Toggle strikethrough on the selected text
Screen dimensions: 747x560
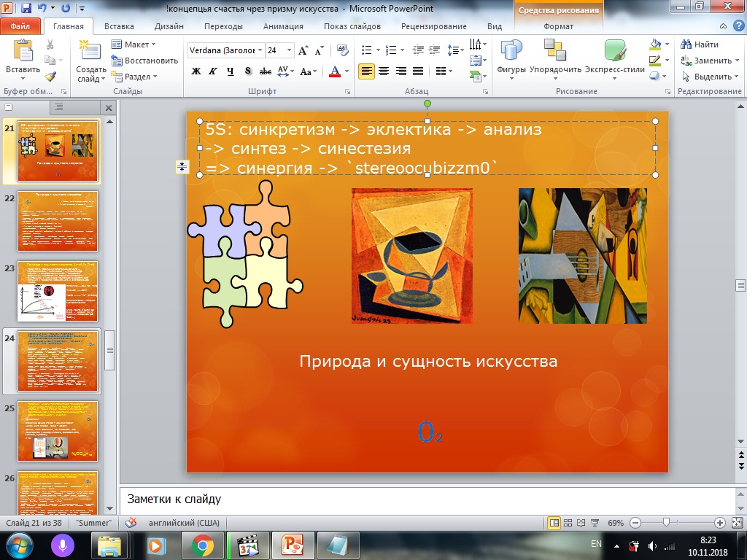pyautogui.click(x=266, y=71)
